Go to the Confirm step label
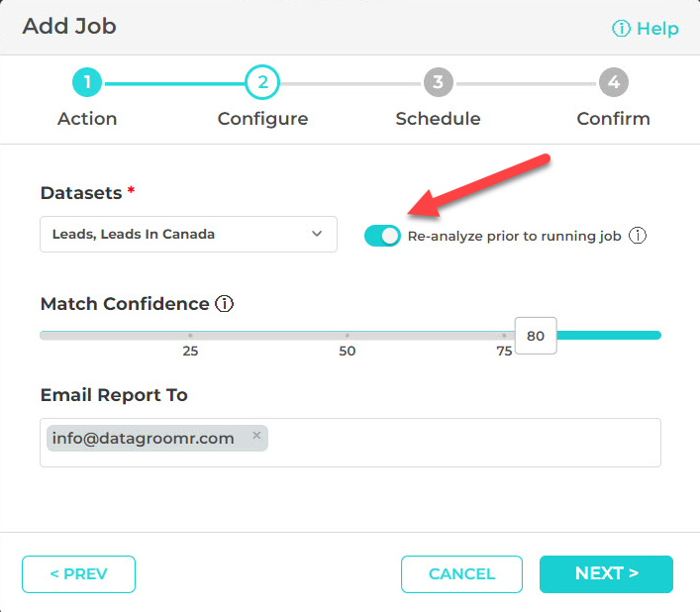Screen dimensions: 700x612 614,119
